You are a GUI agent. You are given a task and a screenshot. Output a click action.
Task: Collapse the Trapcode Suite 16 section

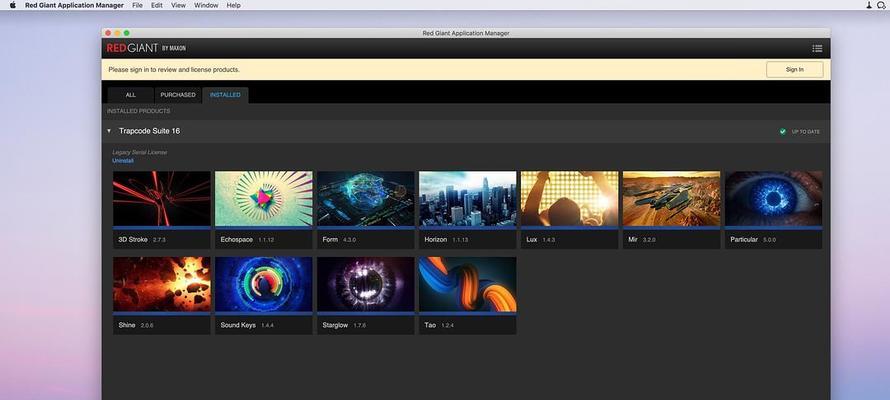(109, 131)
